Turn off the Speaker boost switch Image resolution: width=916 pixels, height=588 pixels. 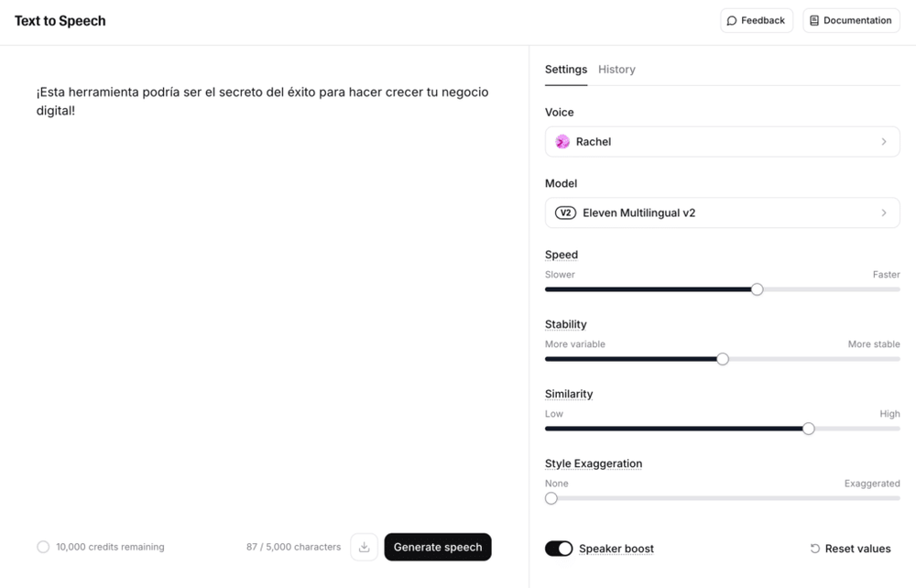click(x=559, y=549)
